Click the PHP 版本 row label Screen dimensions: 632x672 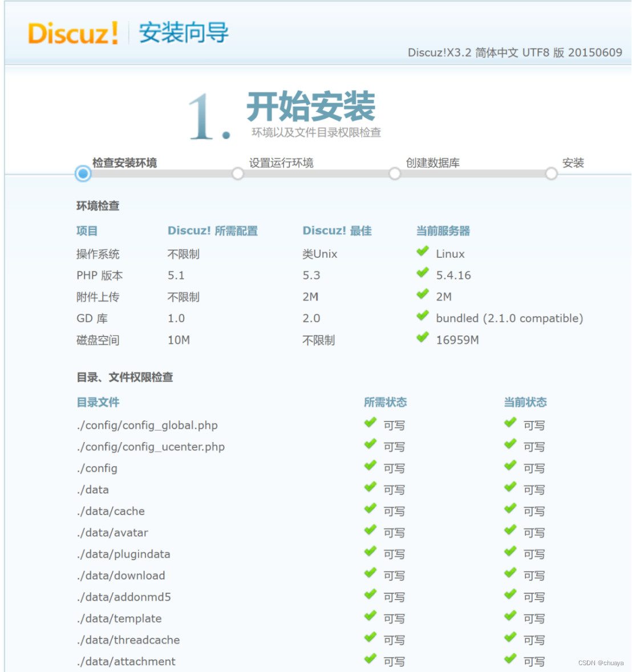(99, 276)
